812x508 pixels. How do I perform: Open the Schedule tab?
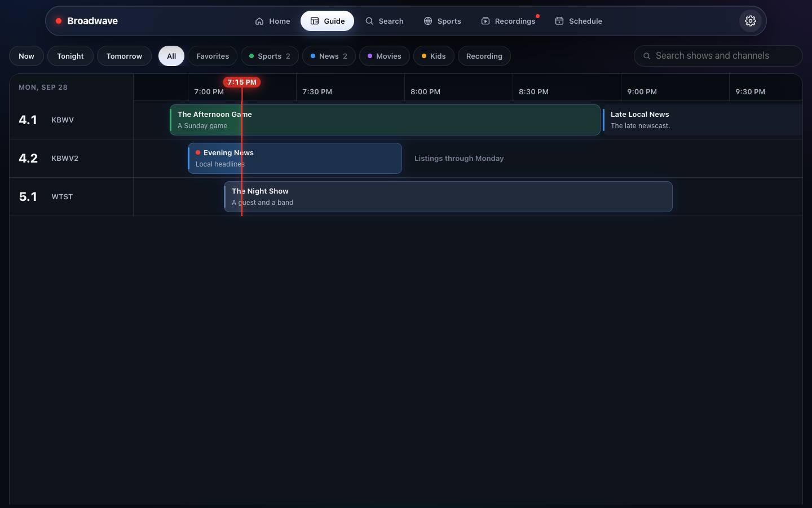click(579, 21)
